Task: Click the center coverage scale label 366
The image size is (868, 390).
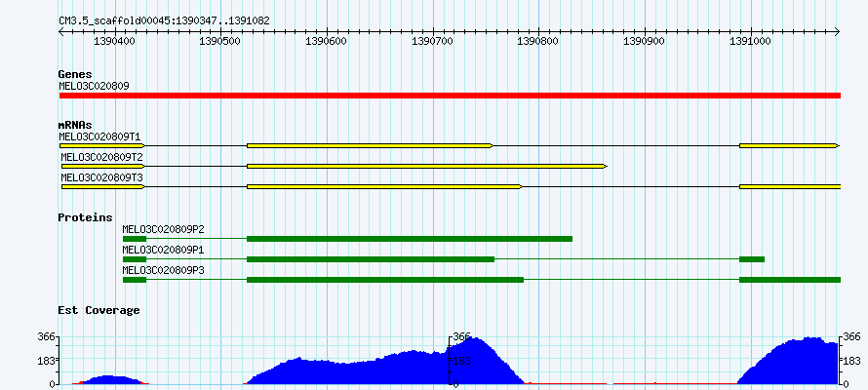Action: coord(461,336)
